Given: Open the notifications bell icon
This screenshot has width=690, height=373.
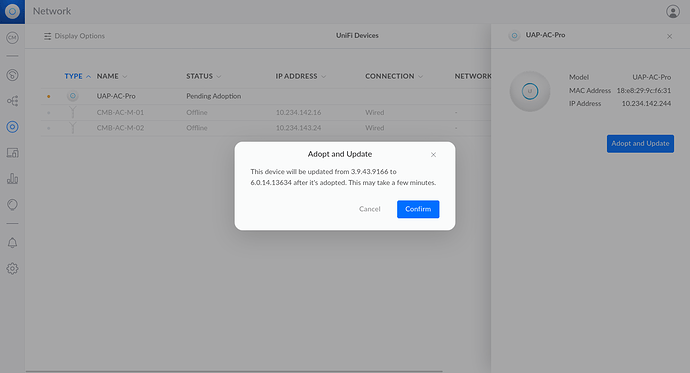Looking at the screenshot, I should [12, 243].
